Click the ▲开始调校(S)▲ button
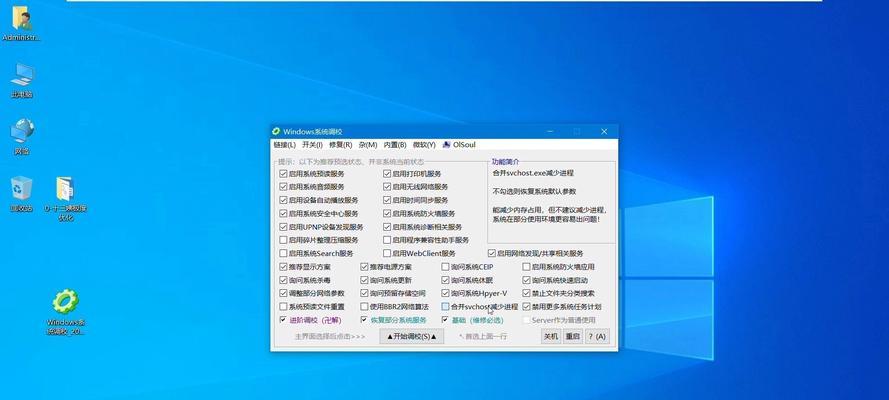889x400 pixels. point(412,336)
